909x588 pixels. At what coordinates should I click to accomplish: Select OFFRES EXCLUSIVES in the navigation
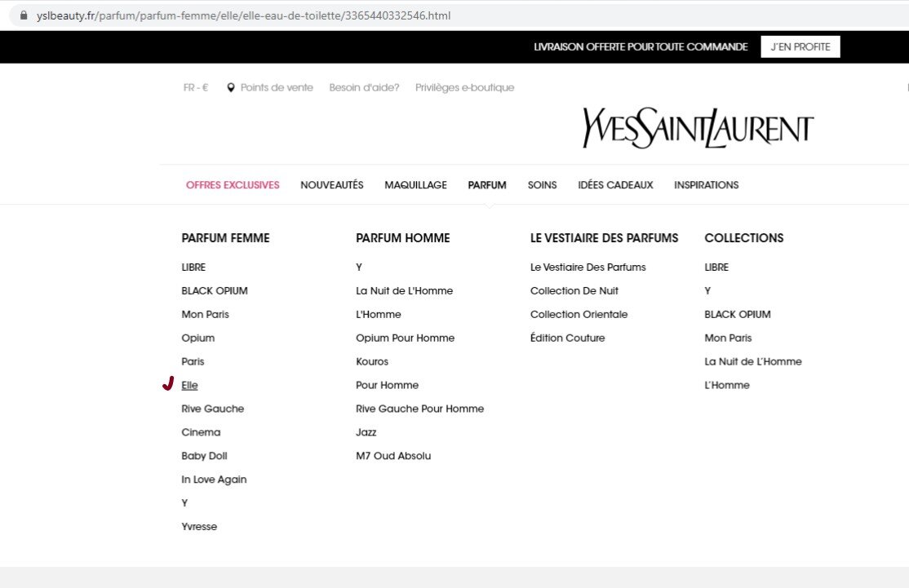pyautogui.click(x=232, y=184)
